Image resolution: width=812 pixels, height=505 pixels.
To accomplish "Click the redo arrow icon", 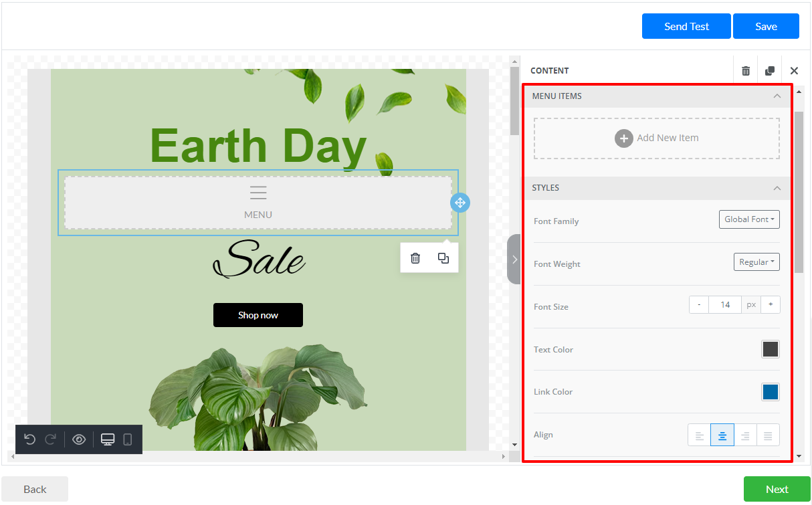I will [x=50, y=439].
